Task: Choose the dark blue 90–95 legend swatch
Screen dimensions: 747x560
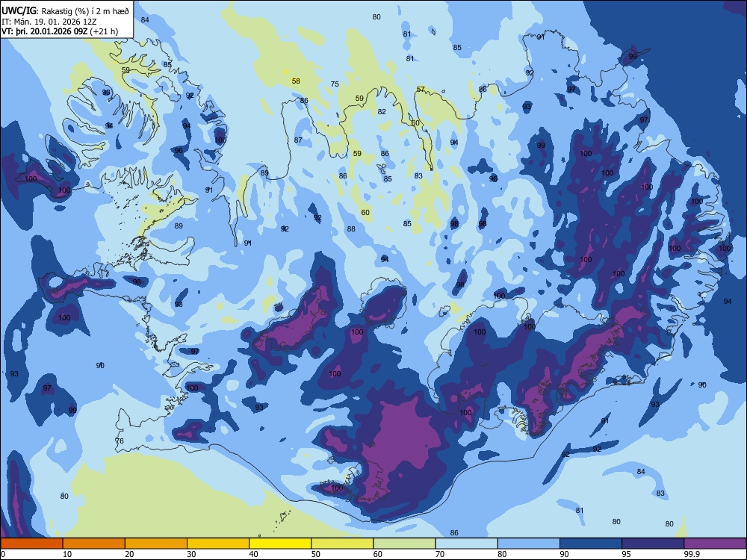Action: tap(591, 544)
